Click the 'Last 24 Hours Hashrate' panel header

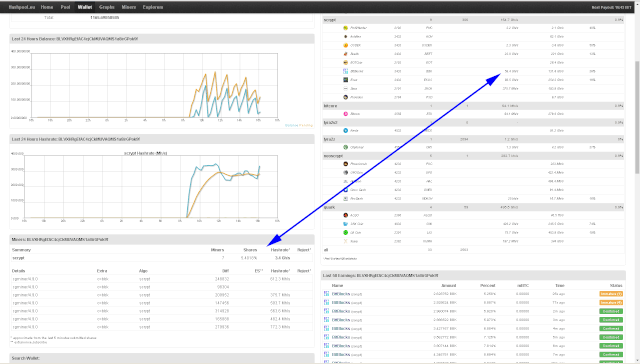162,139
